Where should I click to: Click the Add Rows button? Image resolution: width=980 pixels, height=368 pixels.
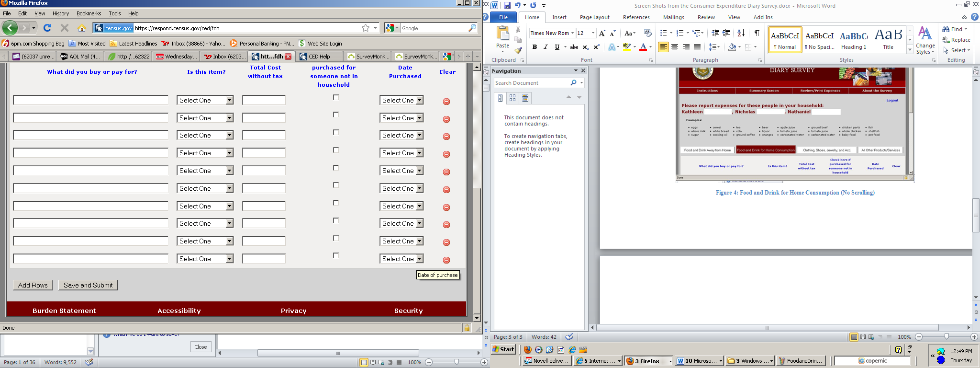point(33,285)
